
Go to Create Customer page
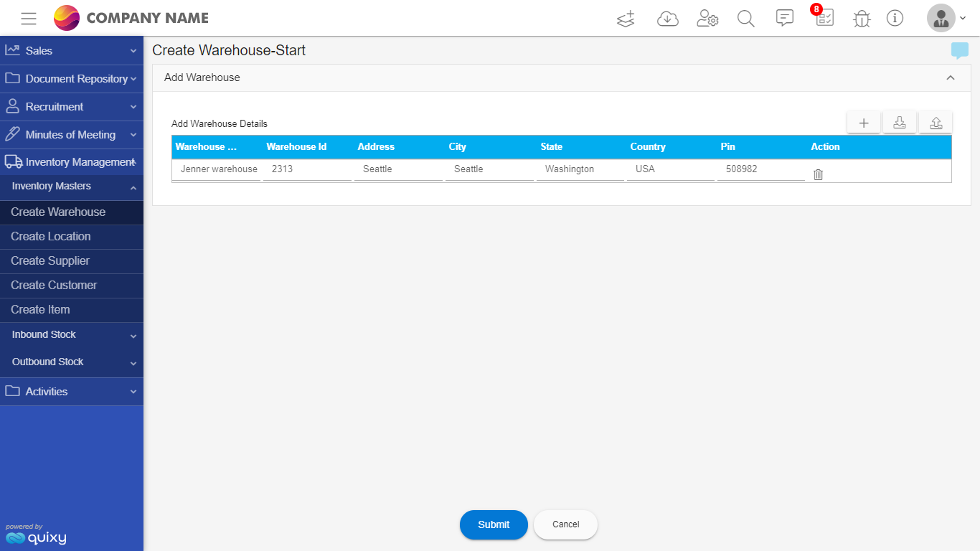point(72,286)
